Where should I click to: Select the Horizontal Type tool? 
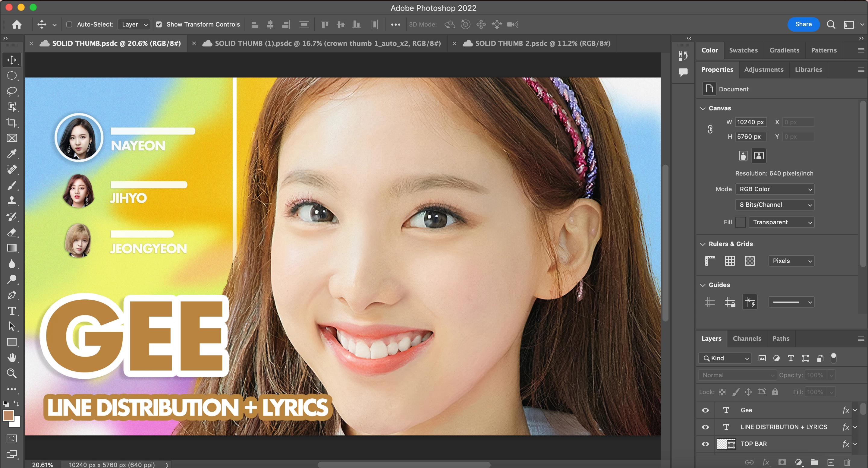[x=12, y=311]
